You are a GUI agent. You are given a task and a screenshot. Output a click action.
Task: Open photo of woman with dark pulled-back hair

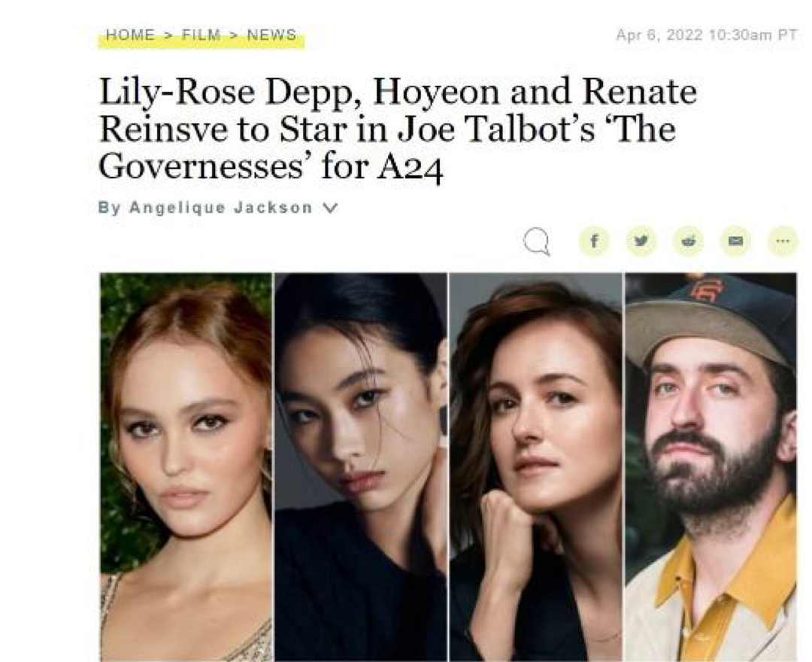361,466
